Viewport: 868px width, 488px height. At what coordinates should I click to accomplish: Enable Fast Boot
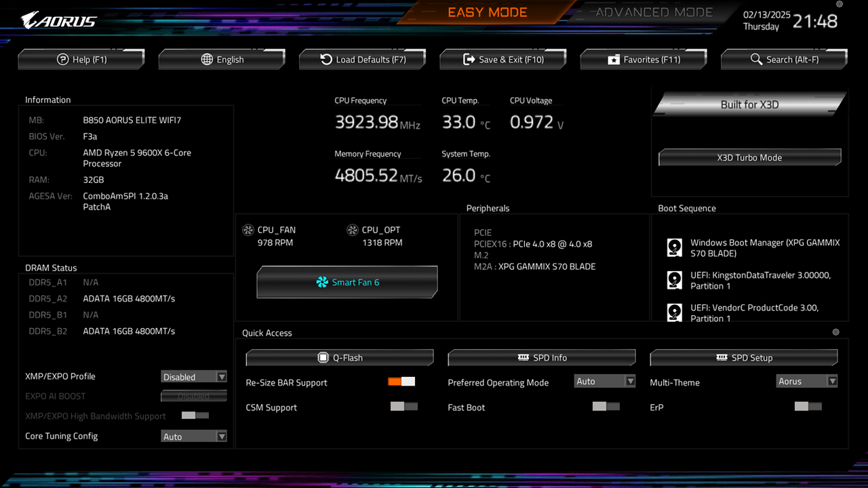606,407
